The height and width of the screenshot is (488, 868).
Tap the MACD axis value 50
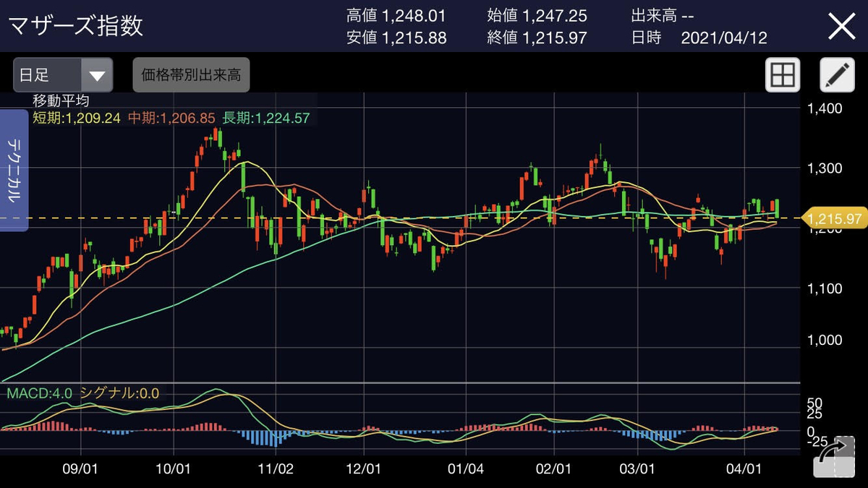tap(814, 402)
